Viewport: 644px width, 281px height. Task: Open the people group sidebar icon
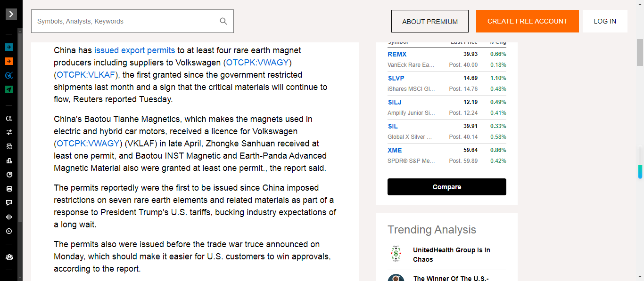(9, 257)
